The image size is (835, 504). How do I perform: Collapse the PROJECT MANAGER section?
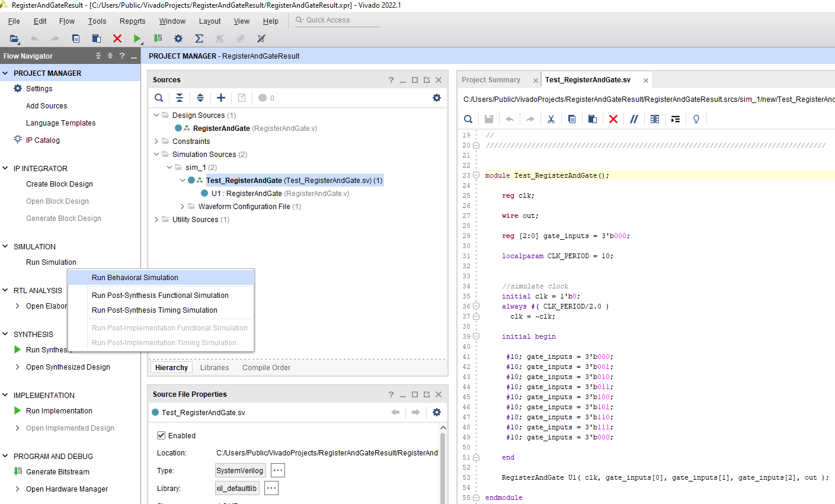(x=5, y=73)
